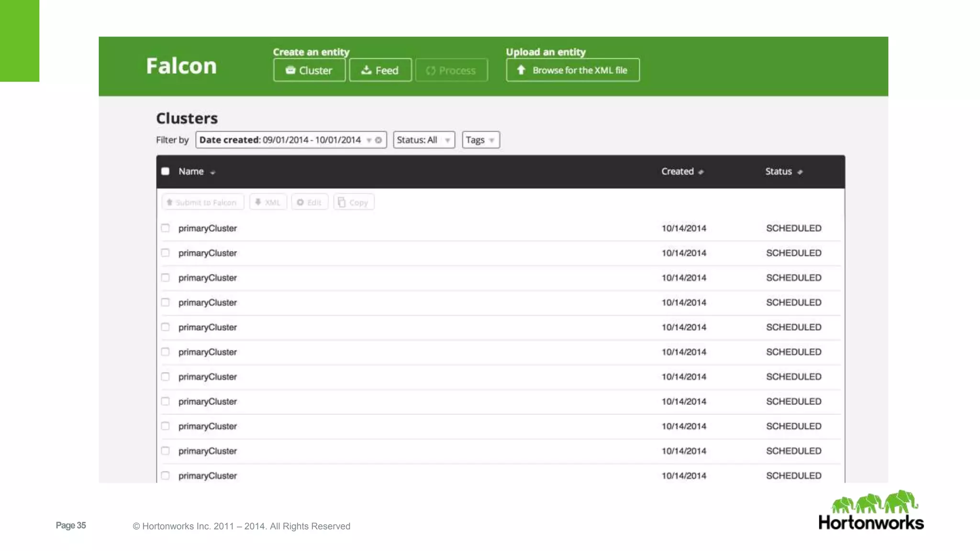
Task: Create a new Feed entity
Action: 380,70
